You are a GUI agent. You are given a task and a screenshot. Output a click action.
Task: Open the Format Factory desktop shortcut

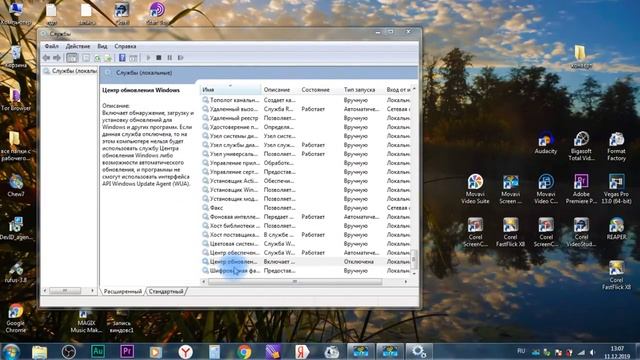pyautogui.click(x=616, y=146)
